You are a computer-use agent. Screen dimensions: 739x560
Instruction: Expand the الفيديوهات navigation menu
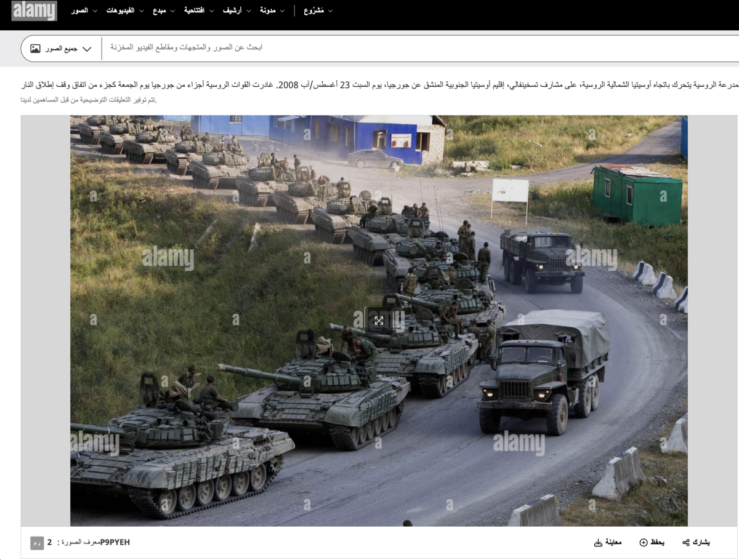coord(124,10)
